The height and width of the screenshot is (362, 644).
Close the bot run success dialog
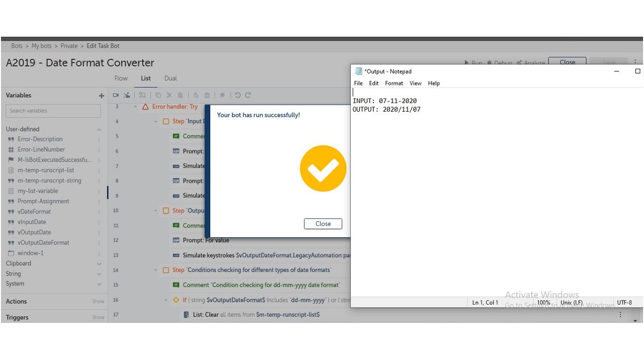click(x=323, y=224)
